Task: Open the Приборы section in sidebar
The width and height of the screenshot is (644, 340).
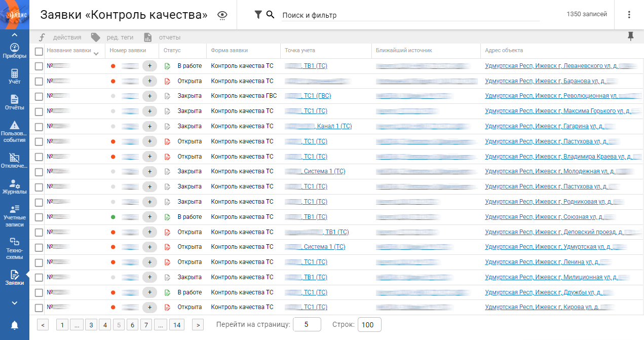Action: pyautogui.click(x=14, y=51)
